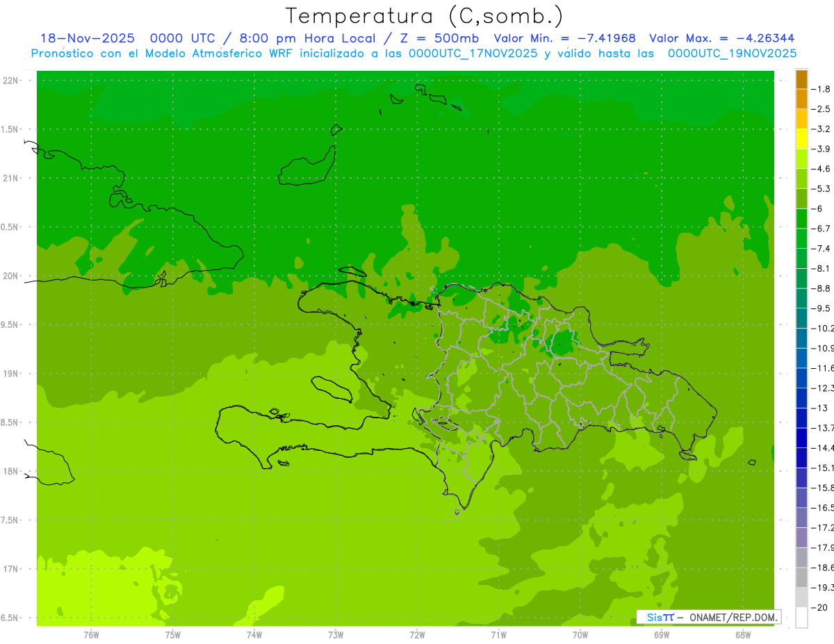This screenshot has width=834, height=644.
Task: Click the '-4.6' colorbar value
Action: pyautogui.click(x=822, y=169)
